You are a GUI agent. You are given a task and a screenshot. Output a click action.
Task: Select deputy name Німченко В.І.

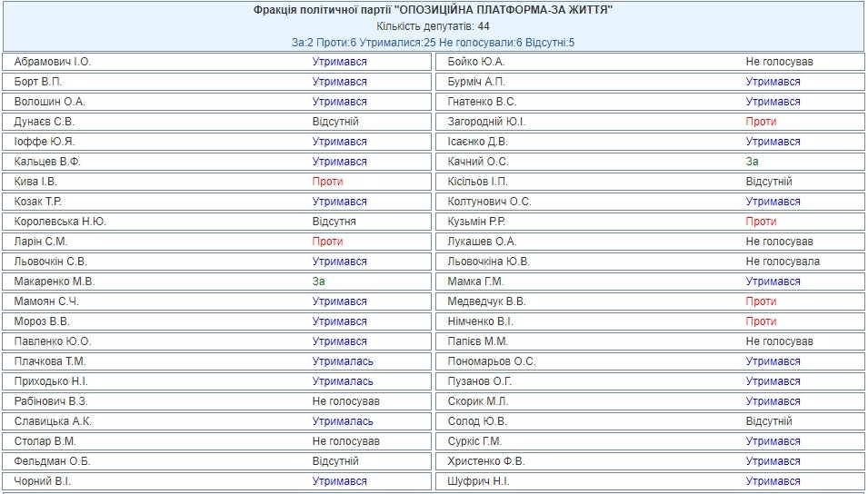pyautogui.click(x=481, y=321)
